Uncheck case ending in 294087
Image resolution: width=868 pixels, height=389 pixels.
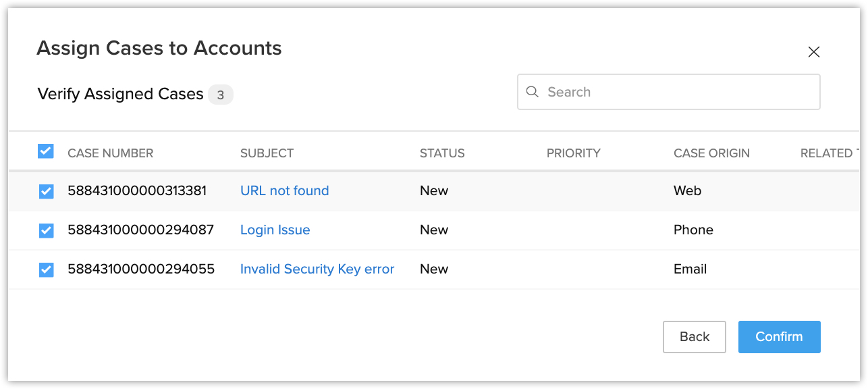[x=46, y=231]
